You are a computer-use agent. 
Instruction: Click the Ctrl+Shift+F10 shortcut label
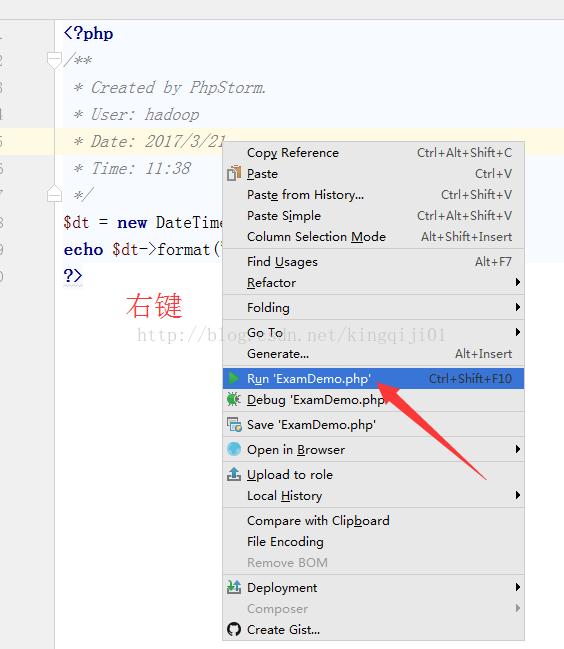[470, 379]
